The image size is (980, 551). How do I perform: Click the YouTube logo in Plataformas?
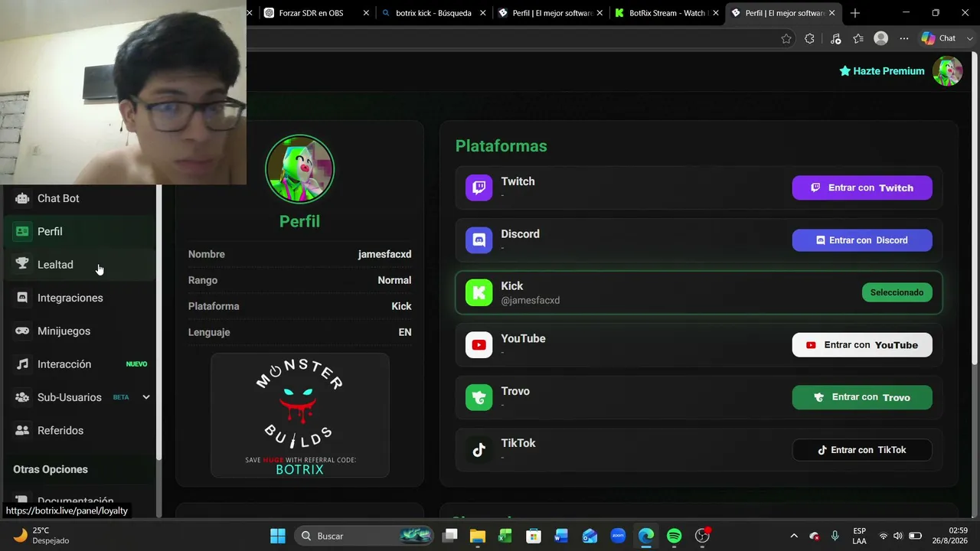click(x=479, y=345)
